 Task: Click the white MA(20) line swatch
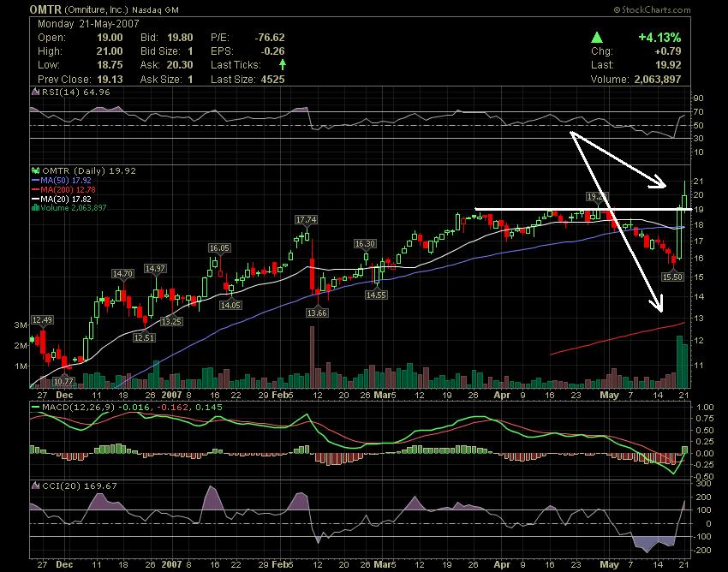click(x=35, y=199)
